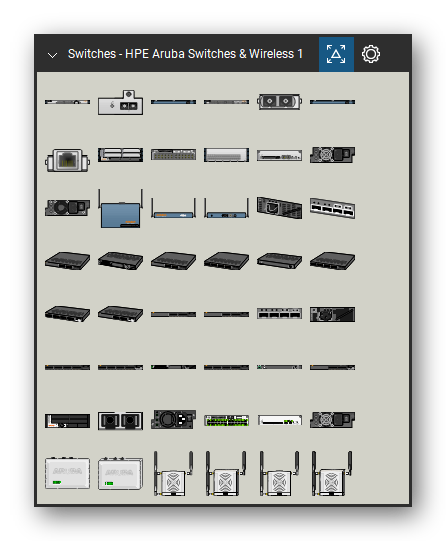Image resolution: width=446 pixels, height=541 pixels.
Task: Select the black chassis with orange label
Action: [68, 421]
